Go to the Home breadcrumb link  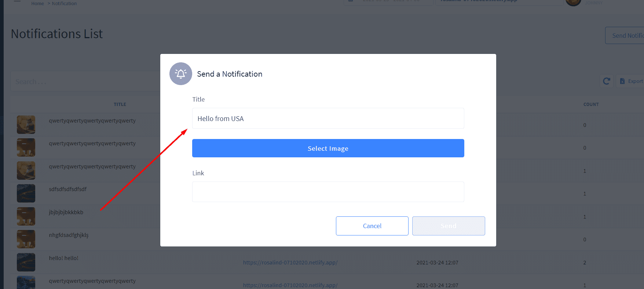pos(37,3)
